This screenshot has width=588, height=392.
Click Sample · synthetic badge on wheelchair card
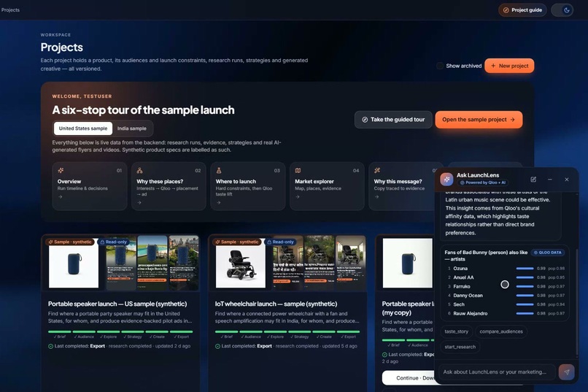tap(237, 242)
